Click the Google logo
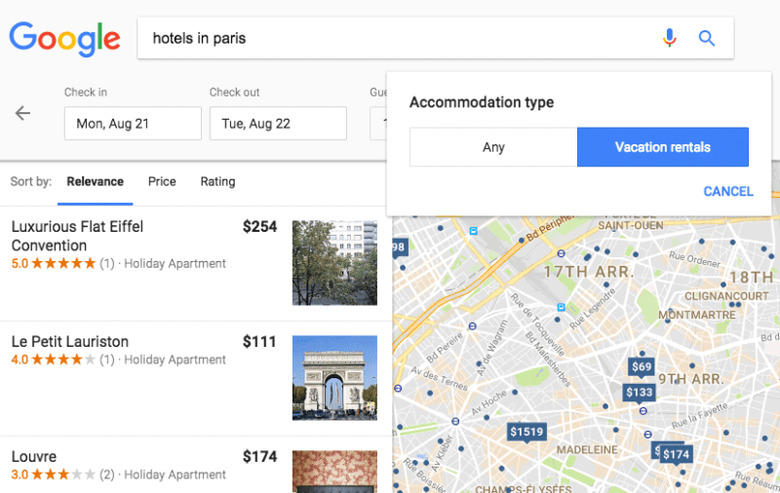Screen dimensions: 780x493 click(65, 39)
